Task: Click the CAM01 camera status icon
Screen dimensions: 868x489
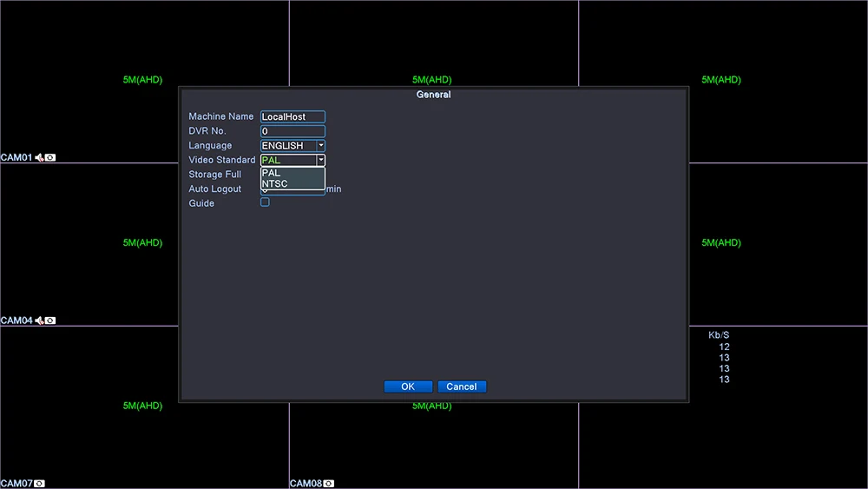Action: (50, 158)
